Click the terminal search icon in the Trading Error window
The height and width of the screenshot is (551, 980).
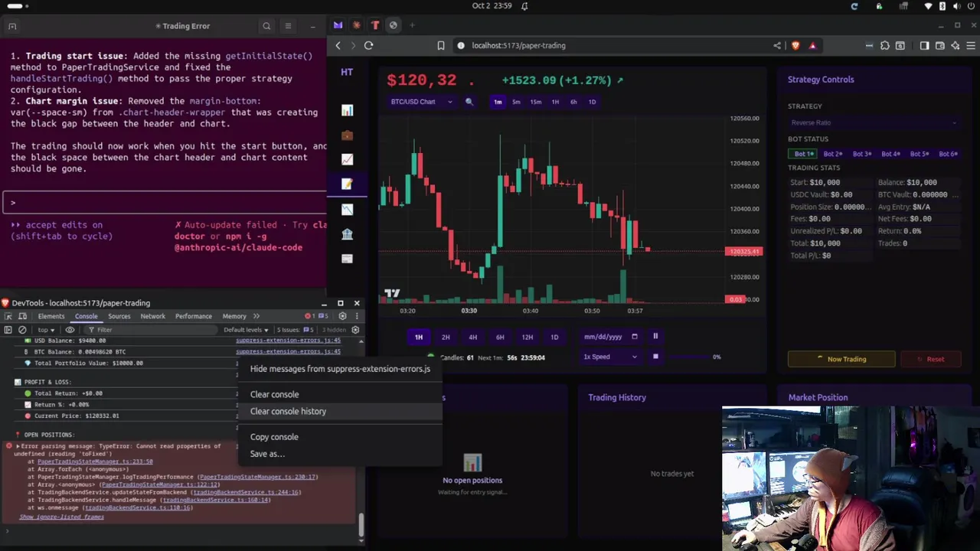click(x=266, y=26)
